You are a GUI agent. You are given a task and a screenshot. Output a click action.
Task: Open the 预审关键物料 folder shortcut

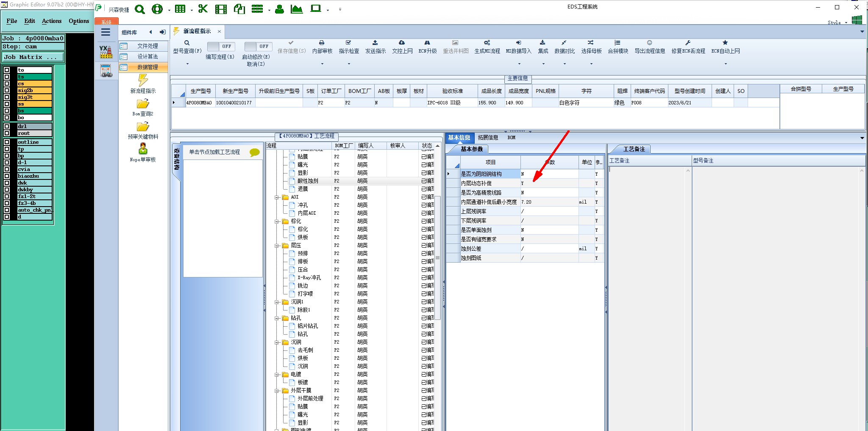(143, 130)
